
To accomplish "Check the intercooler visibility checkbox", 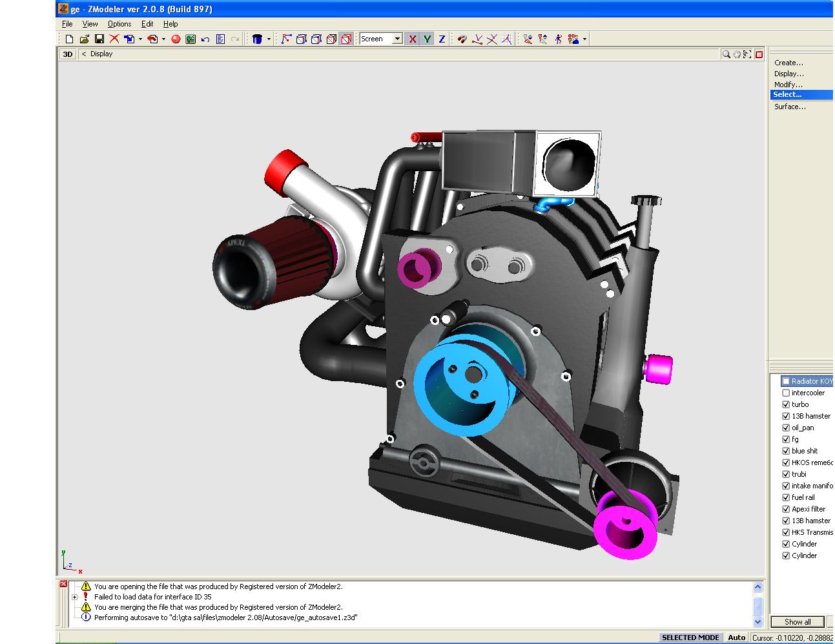I will point(786,393).
